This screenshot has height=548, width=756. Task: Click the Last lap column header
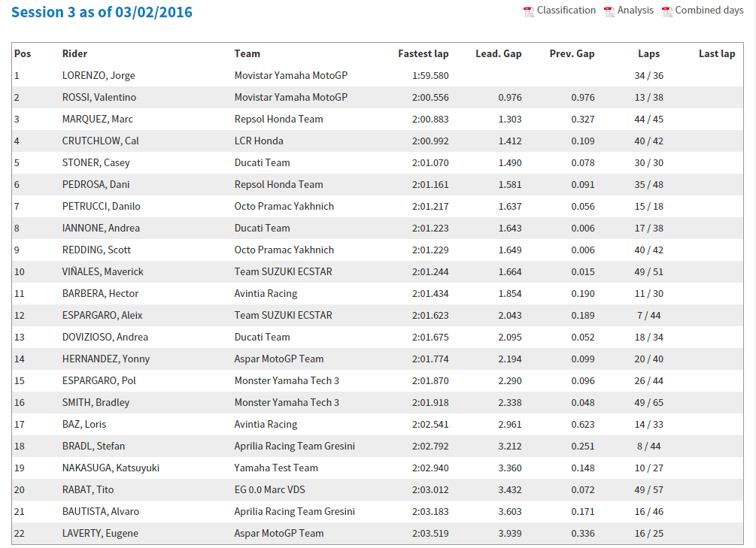(716, 53)
